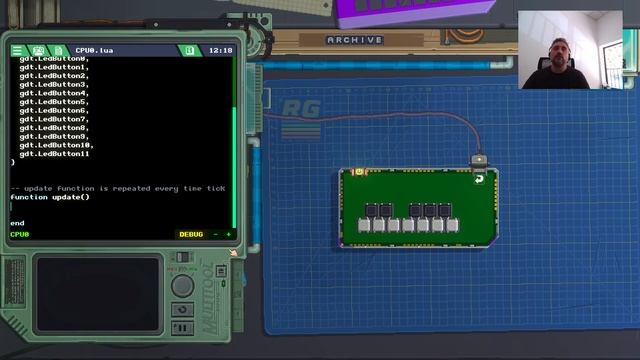The image size is (640, 360).
Task: Click the multitool lower dark screen
Action: coord(98,294)
